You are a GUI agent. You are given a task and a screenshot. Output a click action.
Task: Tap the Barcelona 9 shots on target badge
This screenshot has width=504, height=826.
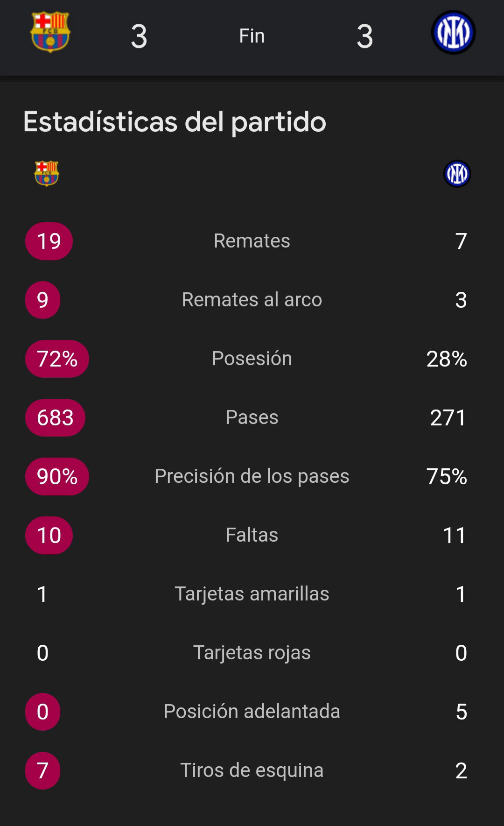point(42,300)
